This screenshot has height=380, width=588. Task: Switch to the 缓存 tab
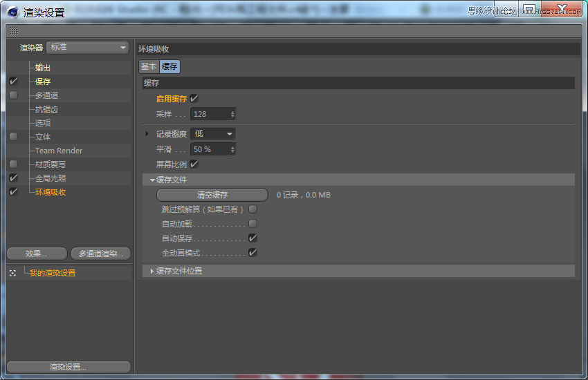169,66
